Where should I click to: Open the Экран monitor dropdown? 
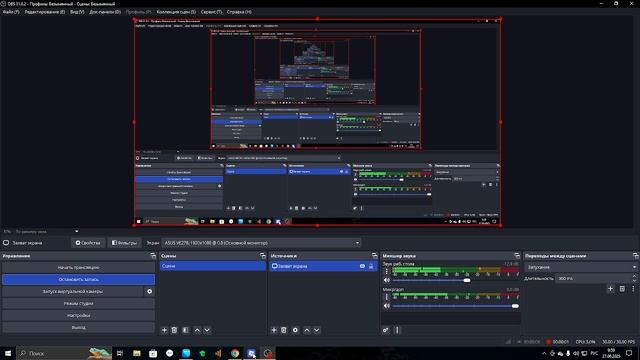point(261,243)
